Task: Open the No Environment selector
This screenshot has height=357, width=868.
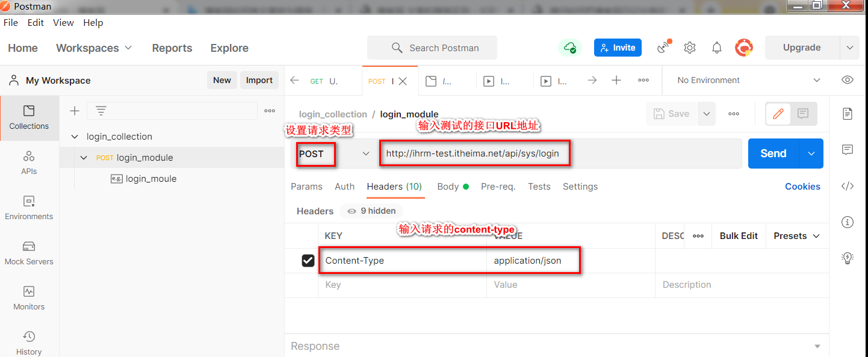Action: click(x=748, y=80)
